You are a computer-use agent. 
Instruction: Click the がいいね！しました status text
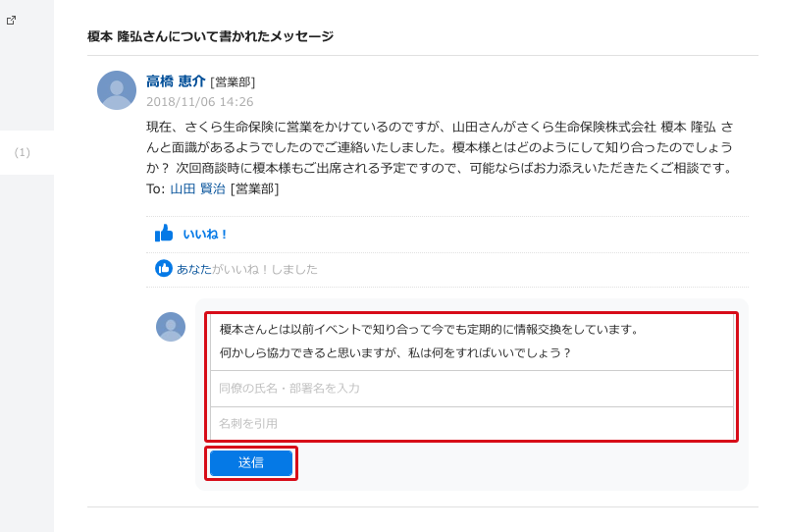point(265,270)
